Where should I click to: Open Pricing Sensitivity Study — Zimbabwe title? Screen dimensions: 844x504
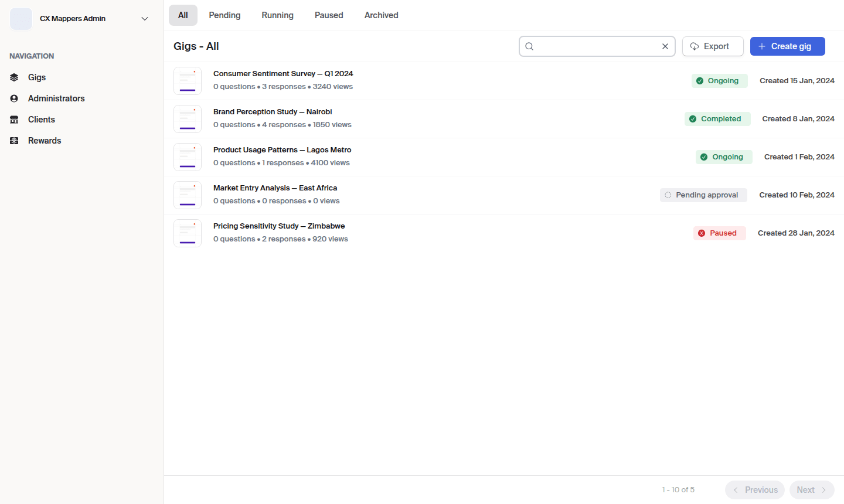pyautogui.click(x=279, y=226)
